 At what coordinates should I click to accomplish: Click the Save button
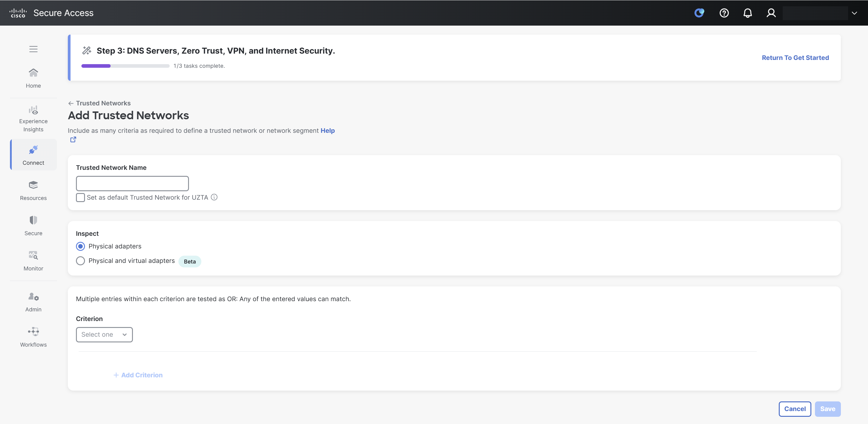pyautogui.click(x=828, y=409)
